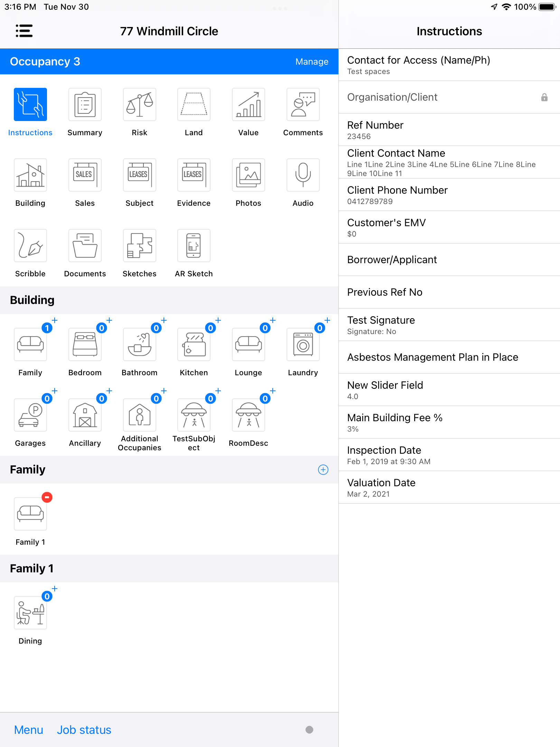Open the Land section icon
The width and height of the screenshot is (560, 747).
tap(194, 104)
